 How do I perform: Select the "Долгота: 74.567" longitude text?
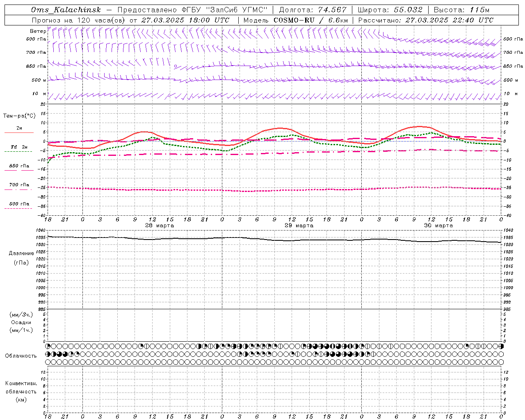point(313,10)
